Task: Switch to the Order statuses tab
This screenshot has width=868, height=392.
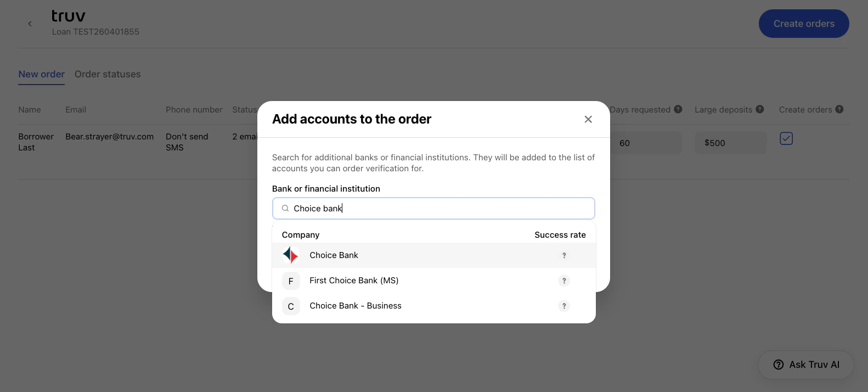Action: click(108, 74)
